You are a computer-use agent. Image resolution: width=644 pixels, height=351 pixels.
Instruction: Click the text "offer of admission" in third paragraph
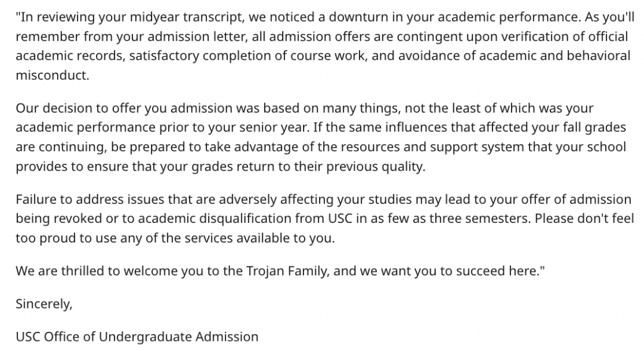pos(576,200)
